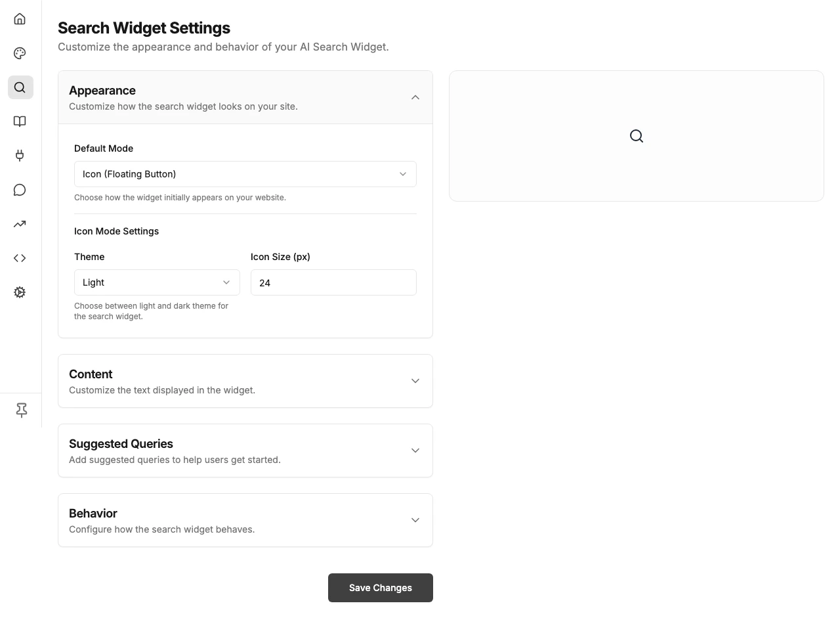Open the Chat section in the sidebar

[19, 189]
